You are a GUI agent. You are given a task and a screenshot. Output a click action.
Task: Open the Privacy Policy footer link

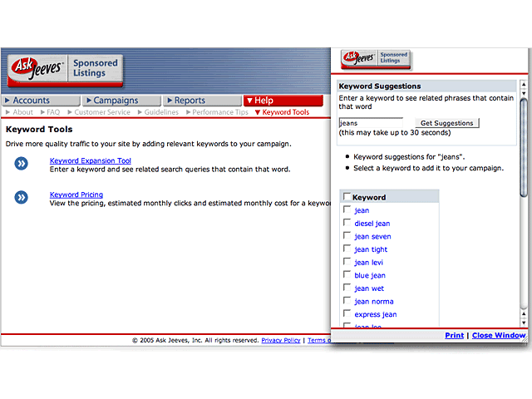[281, 340]
